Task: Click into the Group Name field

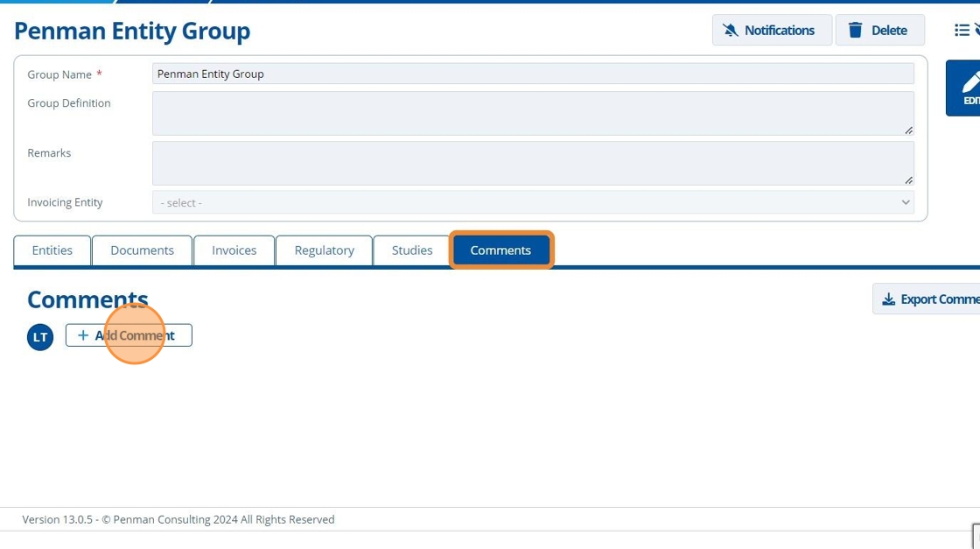Action: pyautogui.click(x=533, y=74)
